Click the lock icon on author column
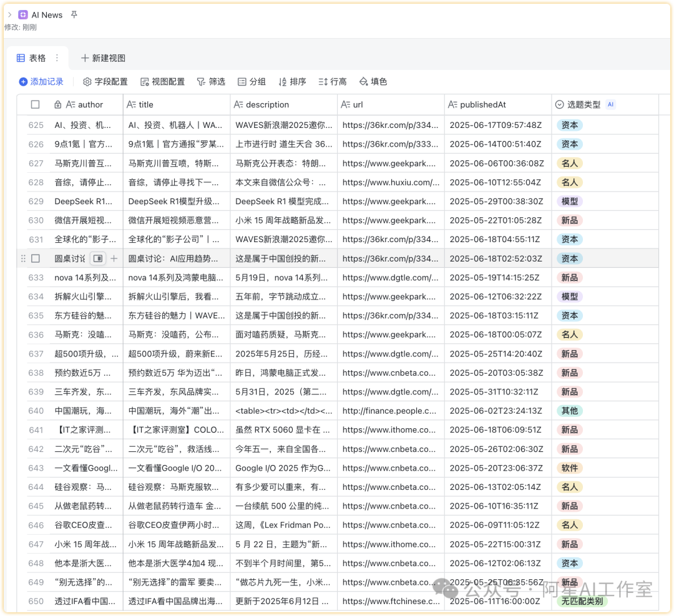The height and width of the screenshot is (616, 674). [57, 104]
